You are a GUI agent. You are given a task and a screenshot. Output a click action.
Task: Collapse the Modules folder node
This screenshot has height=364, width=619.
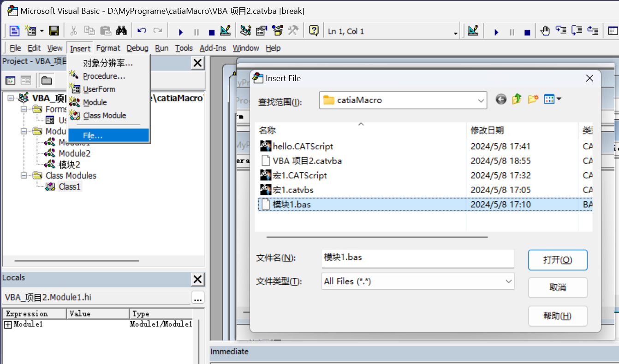pyautogui.click(x=24, y=131)
